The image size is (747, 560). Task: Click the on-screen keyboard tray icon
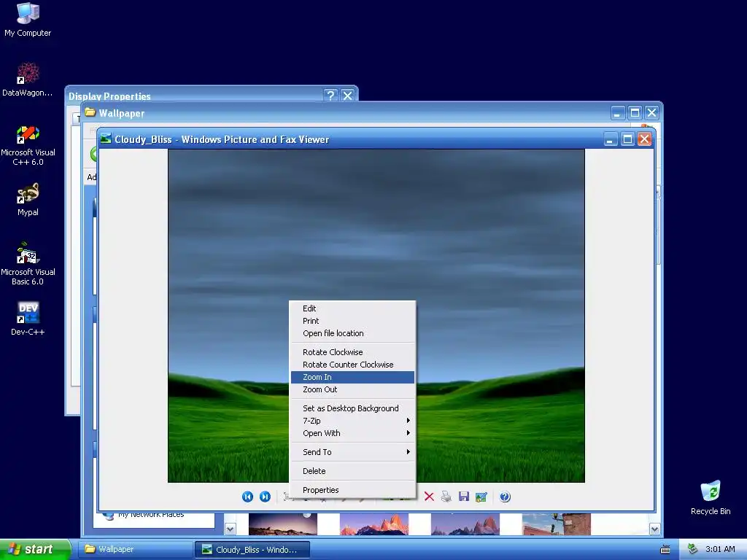click(x=665, y=550)
